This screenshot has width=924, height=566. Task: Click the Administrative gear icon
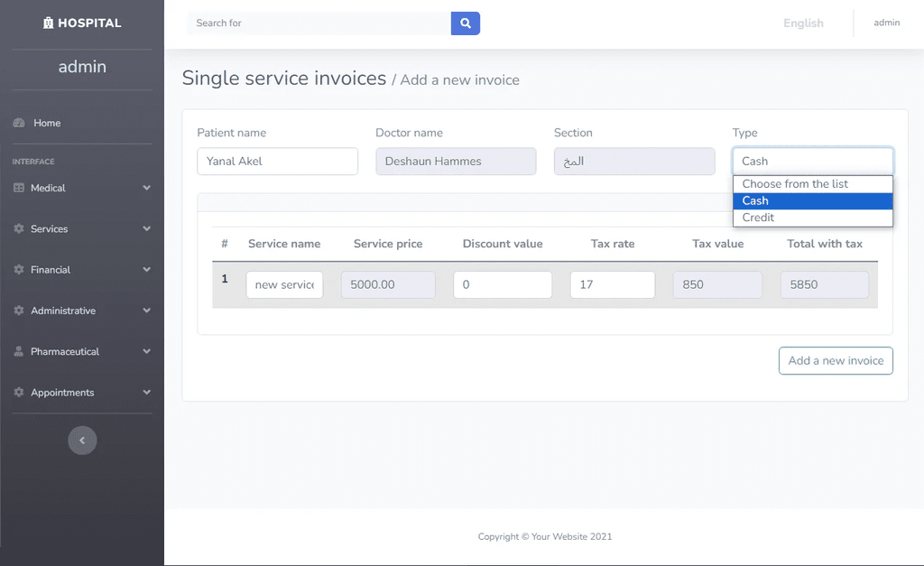pyautogui.click(x=19, y=311)
